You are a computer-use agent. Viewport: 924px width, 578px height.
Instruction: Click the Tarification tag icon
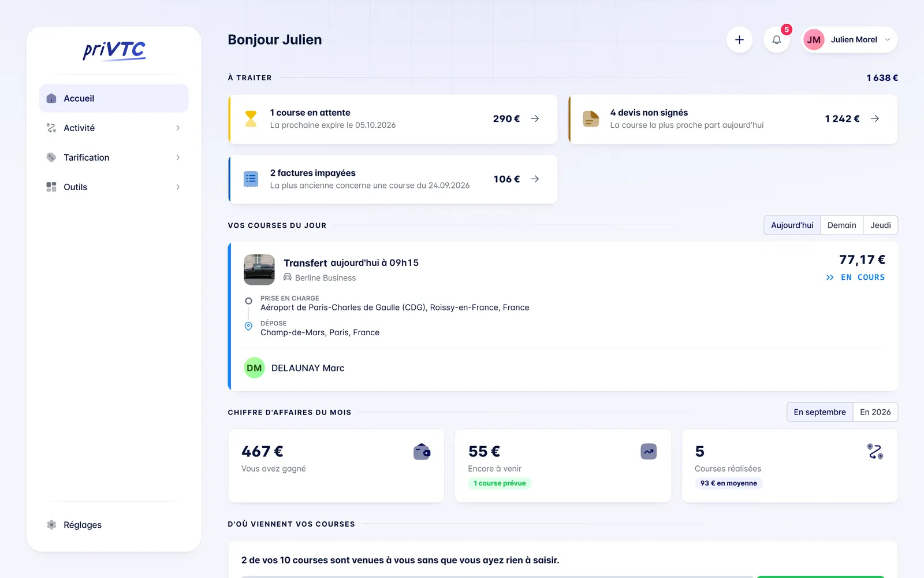[x=51, y=157]
